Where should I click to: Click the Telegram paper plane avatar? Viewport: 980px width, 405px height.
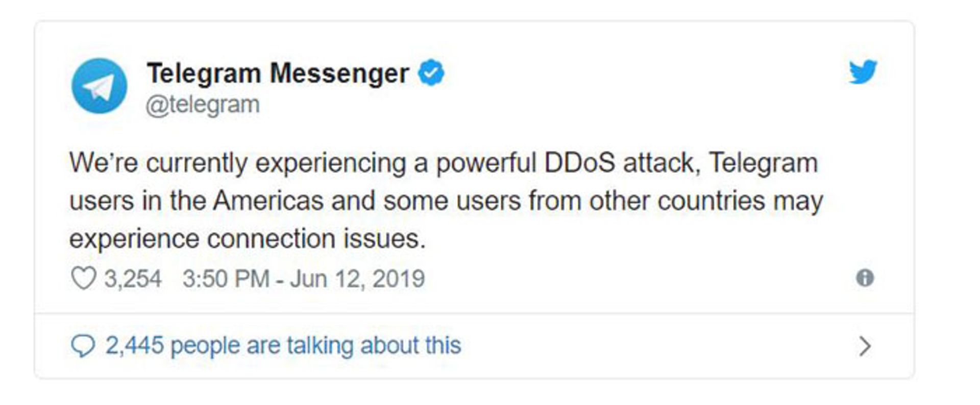click(x=99, y=86)
